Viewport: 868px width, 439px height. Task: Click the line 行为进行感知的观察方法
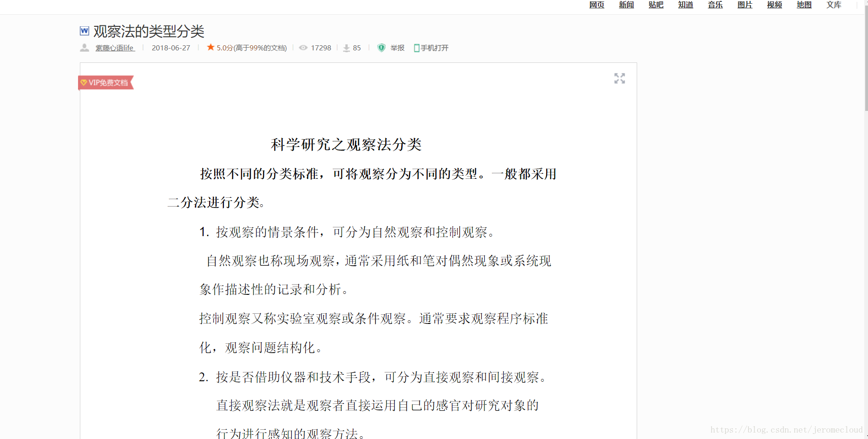[x=291, y=433]
